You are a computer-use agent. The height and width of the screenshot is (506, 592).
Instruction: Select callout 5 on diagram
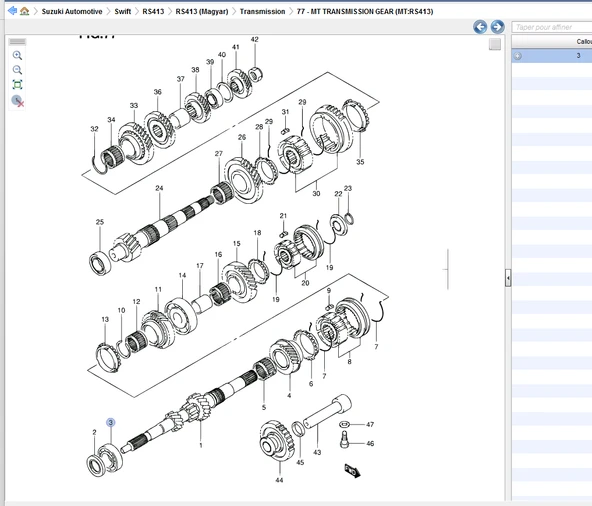point(264,407)
